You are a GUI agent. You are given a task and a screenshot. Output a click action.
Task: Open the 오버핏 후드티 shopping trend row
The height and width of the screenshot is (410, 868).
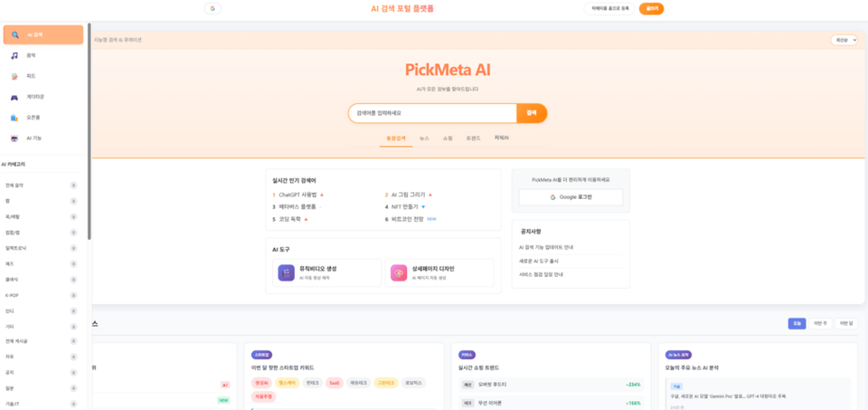551,385
